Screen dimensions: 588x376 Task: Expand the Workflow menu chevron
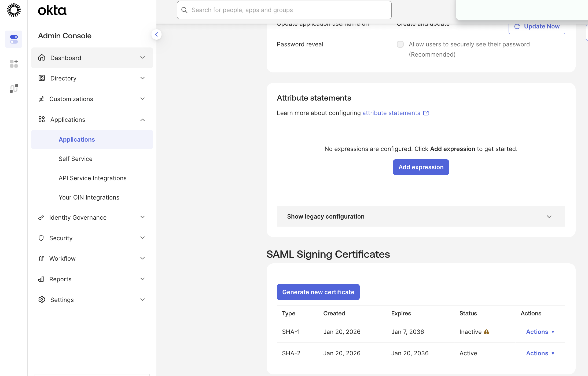(142, 258)
